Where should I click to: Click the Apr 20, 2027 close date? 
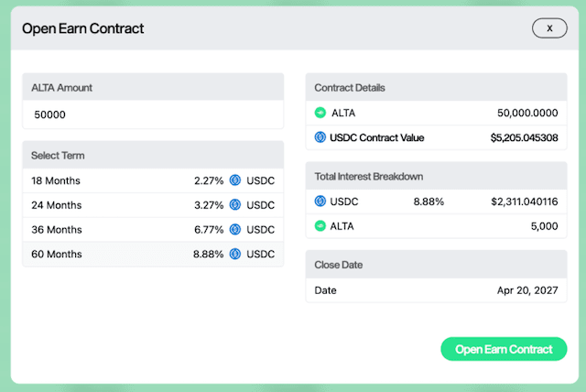pyautogui.click(x=527, y=290)
